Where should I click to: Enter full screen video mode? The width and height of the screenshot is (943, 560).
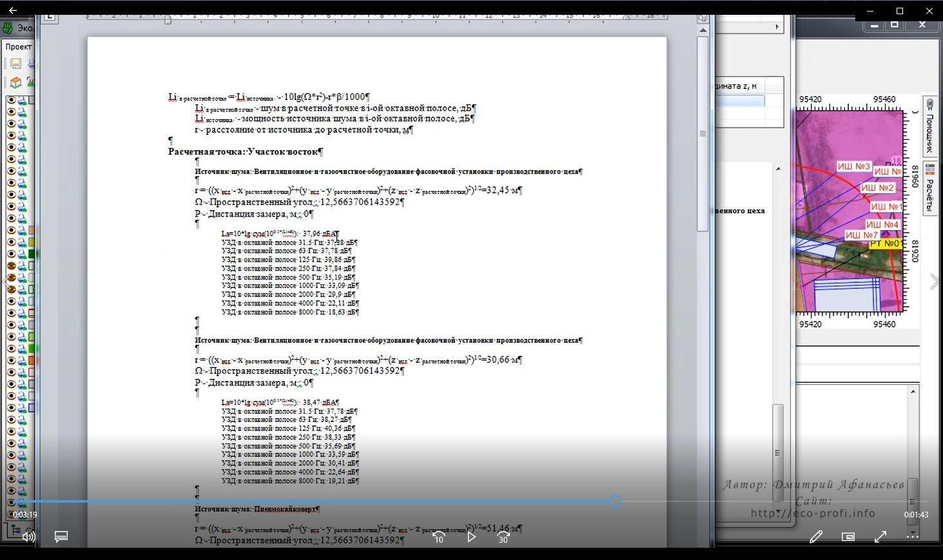tap(880, 536)
